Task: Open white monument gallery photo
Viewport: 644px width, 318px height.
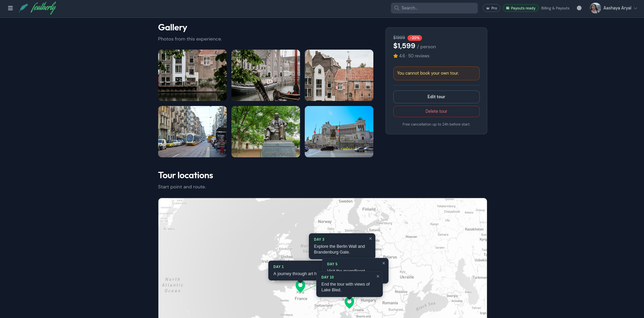Action: [x=339, y=132]
